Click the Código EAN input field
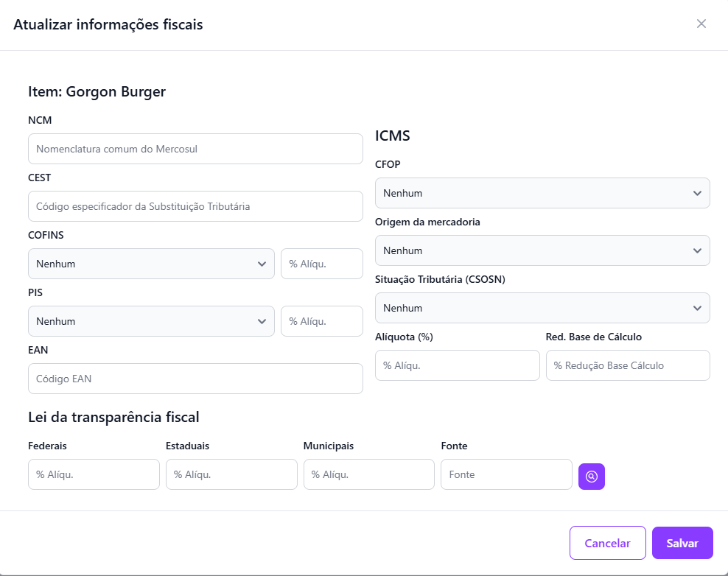The image size is (728, 576). pos(195,379)
